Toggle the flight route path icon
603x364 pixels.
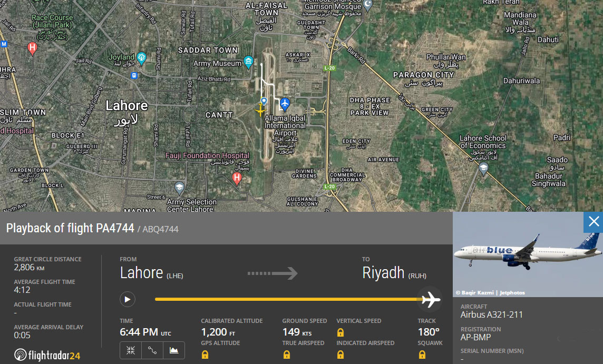152,350
